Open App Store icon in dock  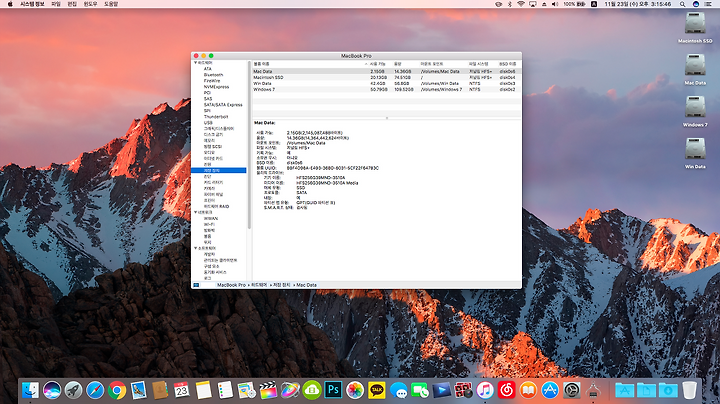(x=550, y=390)
